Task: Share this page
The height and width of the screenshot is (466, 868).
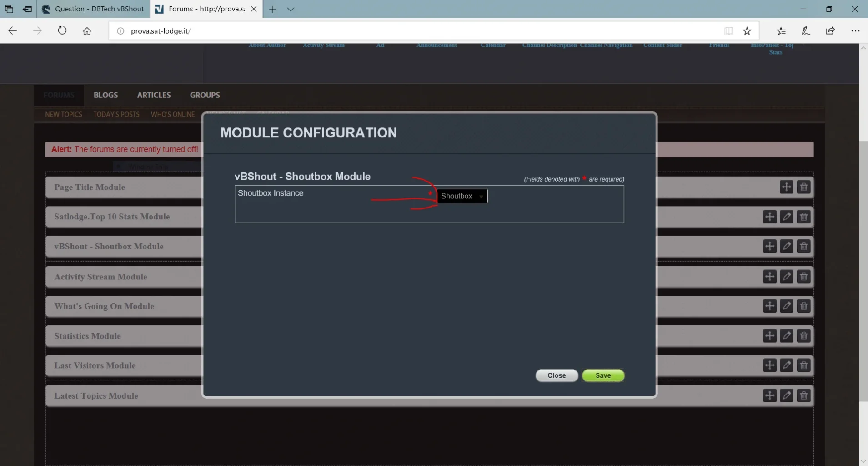Action: click(830, 31)
